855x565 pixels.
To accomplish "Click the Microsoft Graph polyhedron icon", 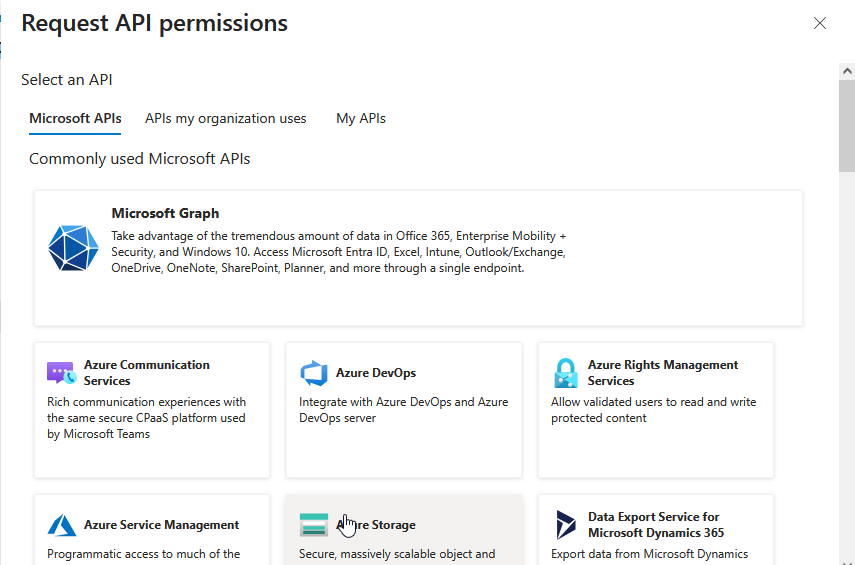I will (x=73, y=248).
